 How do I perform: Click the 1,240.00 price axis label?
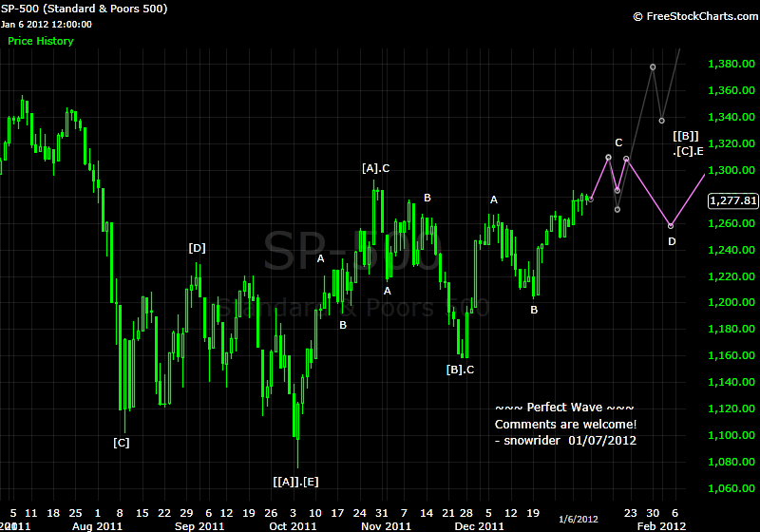731,251
